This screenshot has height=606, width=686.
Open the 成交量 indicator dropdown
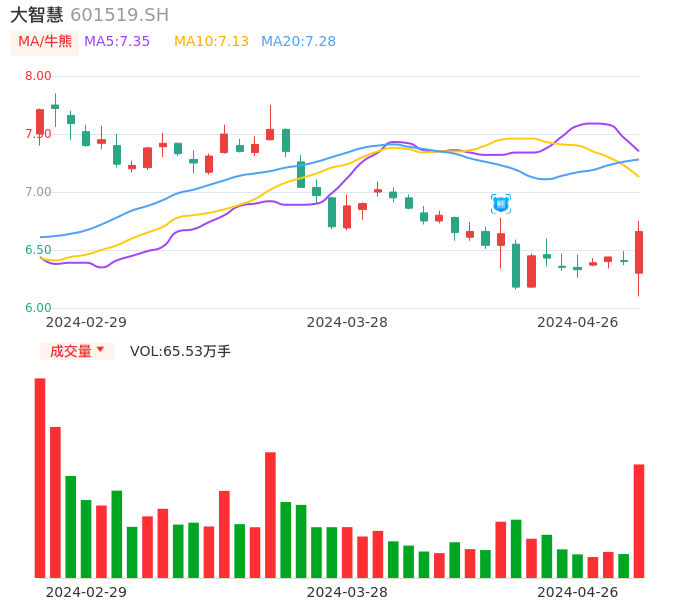(78, 351)
